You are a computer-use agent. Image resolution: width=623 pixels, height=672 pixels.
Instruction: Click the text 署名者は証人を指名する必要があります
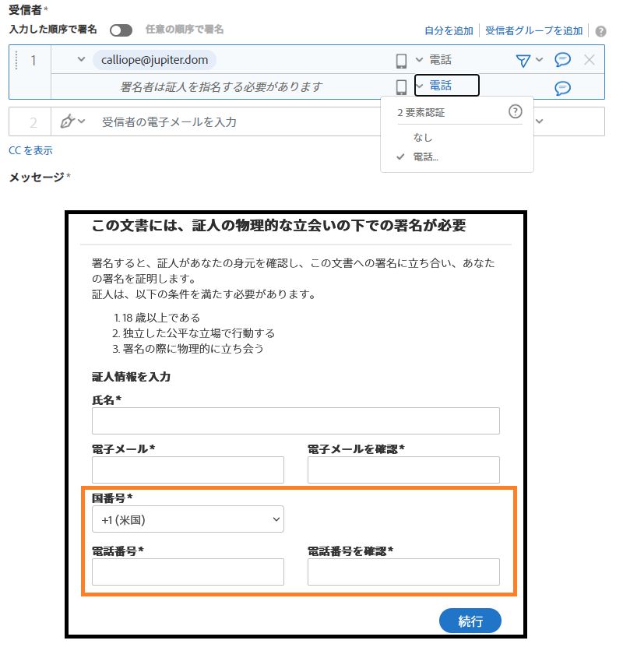coord(221,87)
